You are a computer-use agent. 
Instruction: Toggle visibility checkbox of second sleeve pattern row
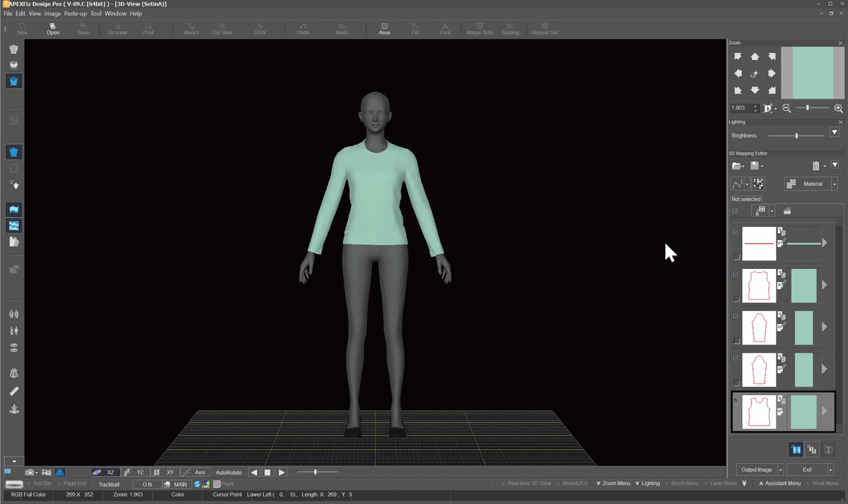click(735, 358)
